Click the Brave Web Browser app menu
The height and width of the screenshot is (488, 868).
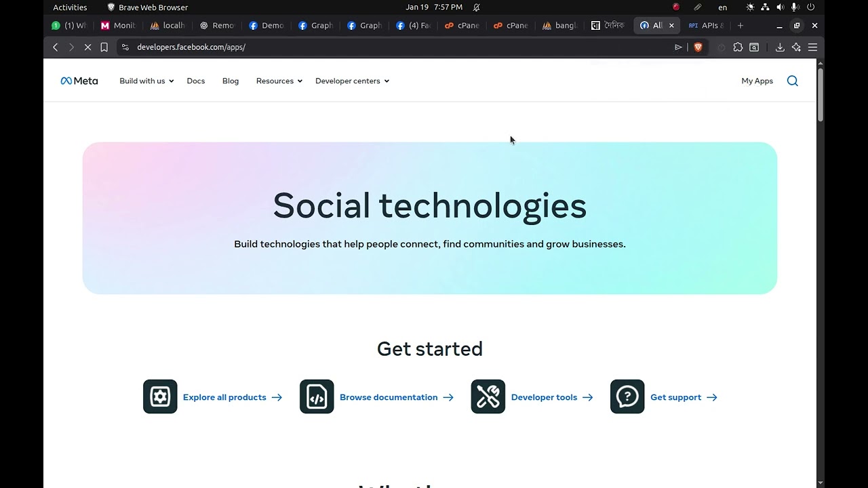[x=147, y=7]
